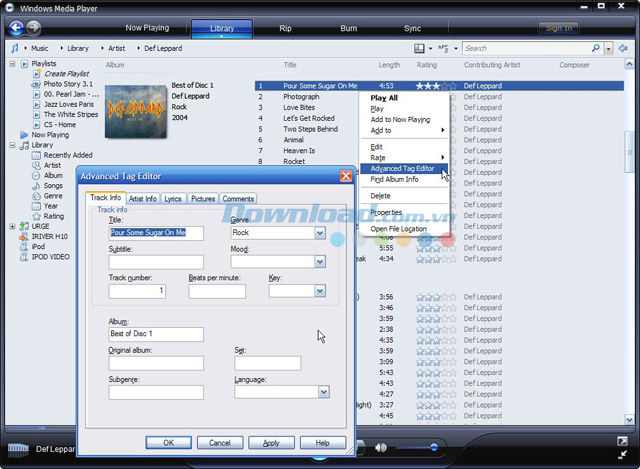This screenshot has height=469, width=640.
Task: Click the Back navigation arrow
Action: coord(16,28)
